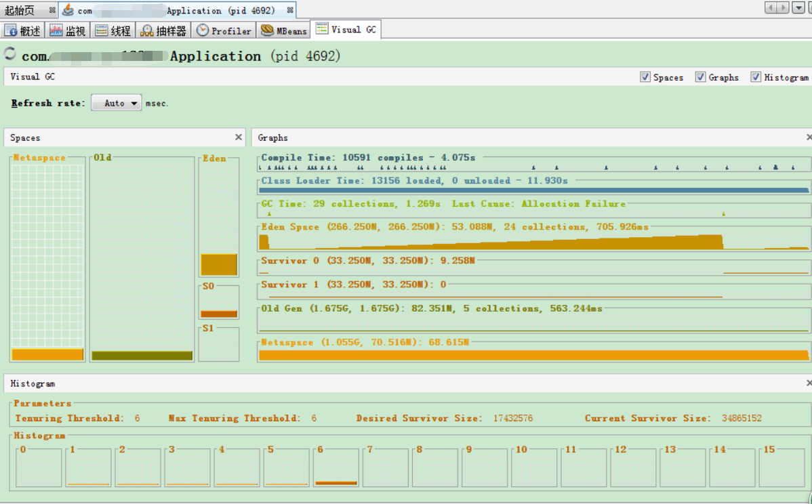Select the Application (pid 4692) document tab
812x504 pixels.
(x=176, y=10)
